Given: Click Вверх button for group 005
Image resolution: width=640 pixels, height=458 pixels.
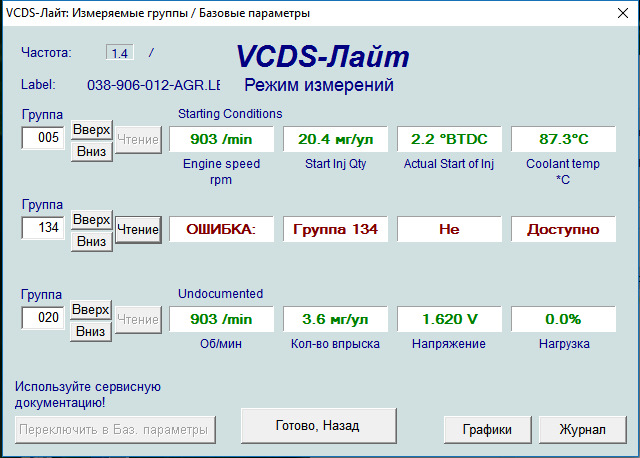Looking at the screenshot, I should (x=92, y=130).
